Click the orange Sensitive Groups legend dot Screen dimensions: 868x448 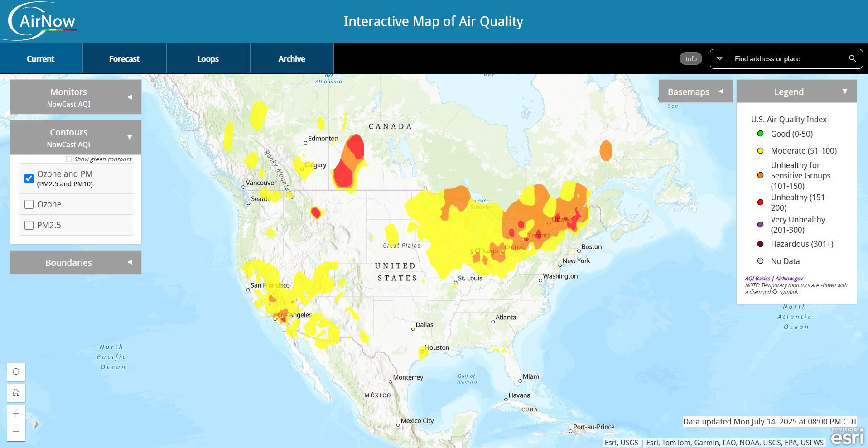click(x=761, y=175)
